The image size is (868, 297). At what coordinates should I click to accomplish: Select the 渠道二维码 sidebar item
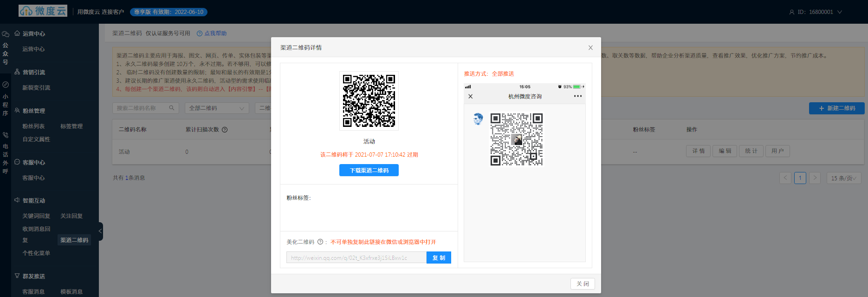click(x=74, y=240)
